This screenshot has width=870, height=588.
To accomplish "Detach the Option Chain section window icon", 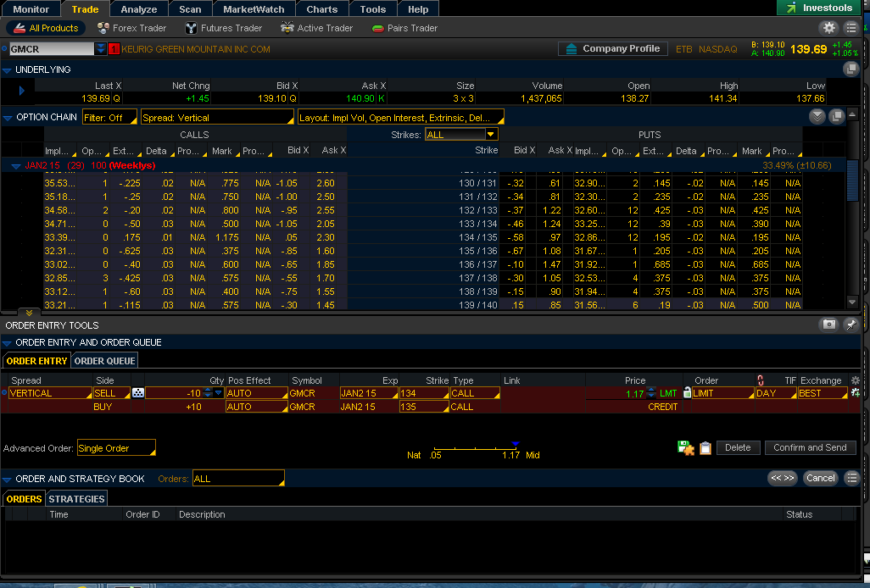I will 837,116.
